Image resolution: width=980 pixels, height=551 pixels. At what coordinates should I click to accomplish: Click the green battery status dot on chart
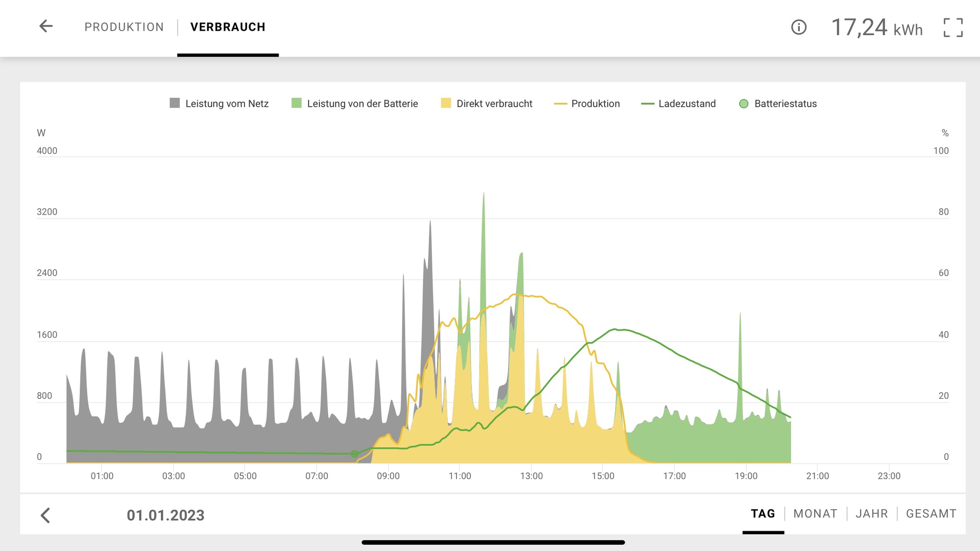pos(354,454)
